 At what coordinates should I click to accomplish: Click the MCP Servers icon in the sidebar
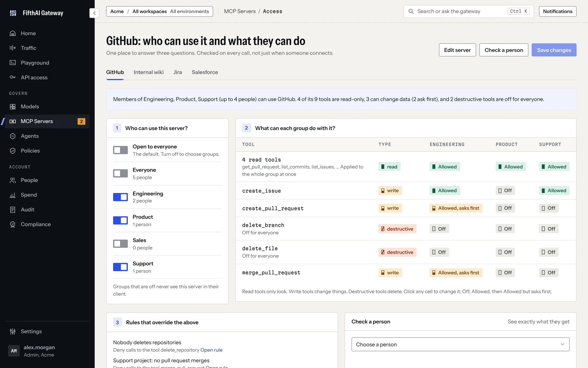pos(13,121)
